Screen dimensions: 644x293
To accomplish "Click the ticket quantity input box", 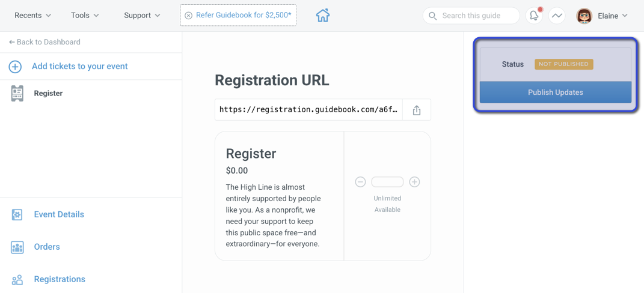I will [387, 182].
